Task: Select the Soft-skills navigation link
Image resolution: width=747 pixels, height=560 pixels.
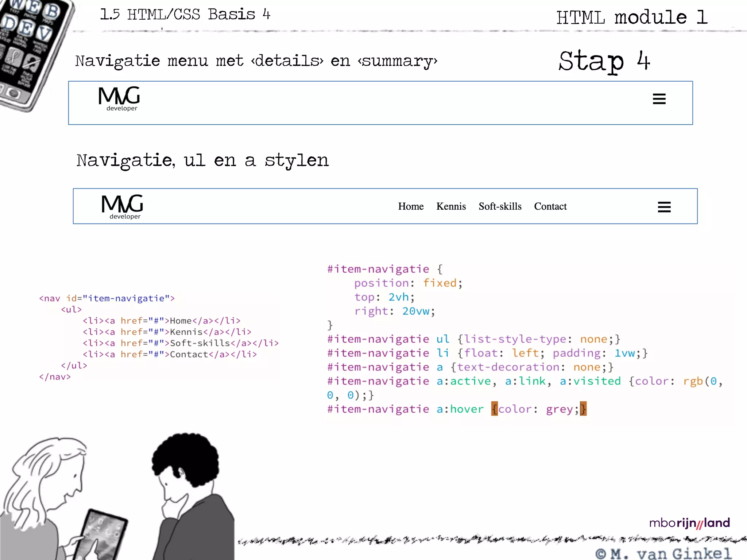Action: 500,206
